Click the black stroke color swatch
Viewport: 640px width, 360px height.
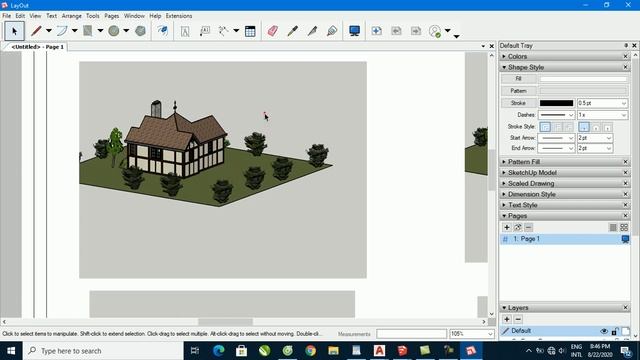point(556,103)
